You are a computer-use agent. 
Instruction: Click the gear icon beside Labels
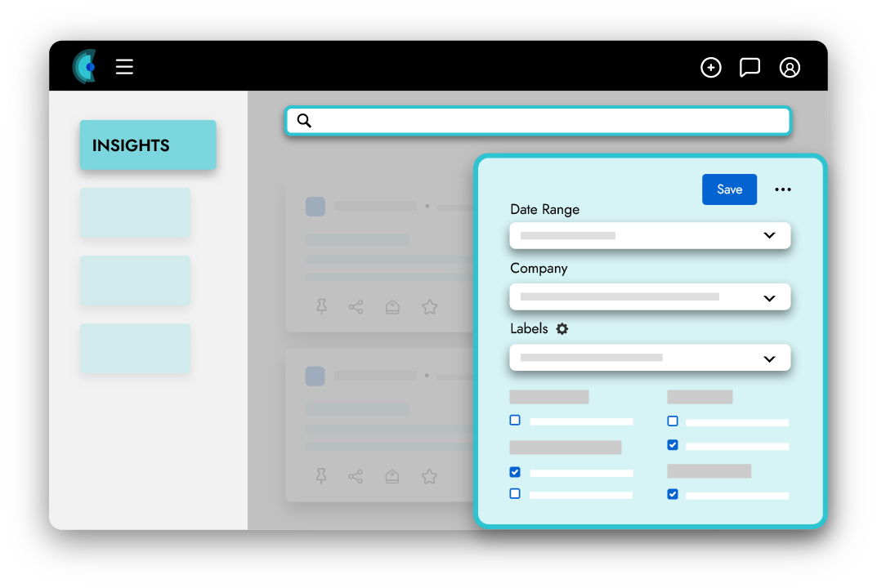tap(562, 328)
